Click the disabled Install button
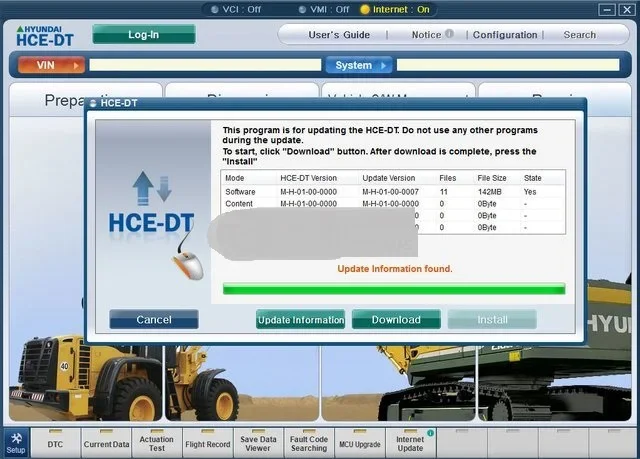Image resolution: width=640 pixels, height=459 pixels. pos(492,319)
